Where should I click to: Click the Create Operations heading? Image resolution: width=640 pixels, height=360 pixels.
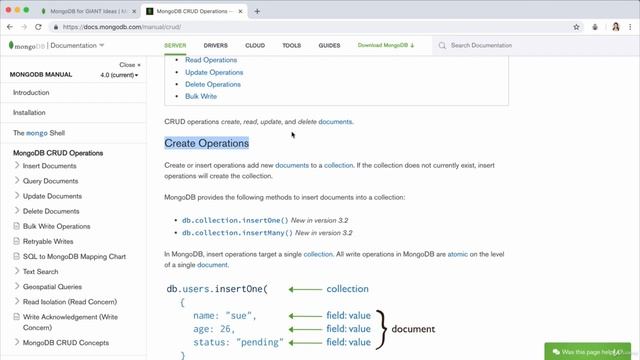[x=207, y=143]
